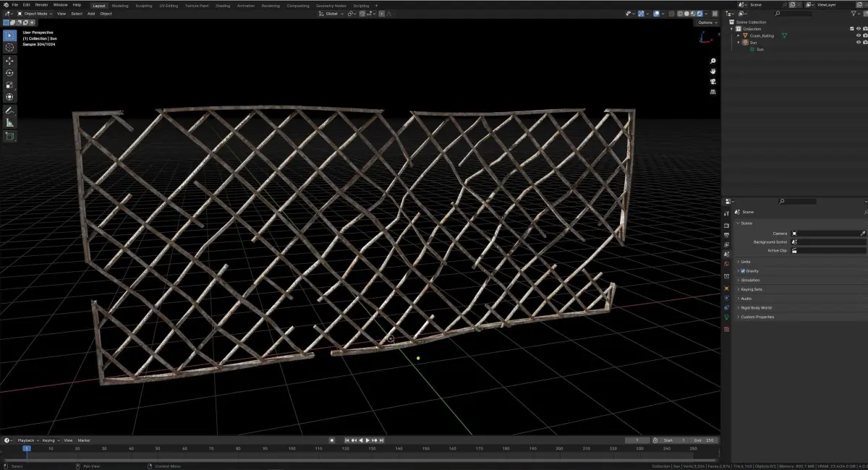Select the Sun object in outliner
This screenshot has width=868, height=470.
[753, 43]
